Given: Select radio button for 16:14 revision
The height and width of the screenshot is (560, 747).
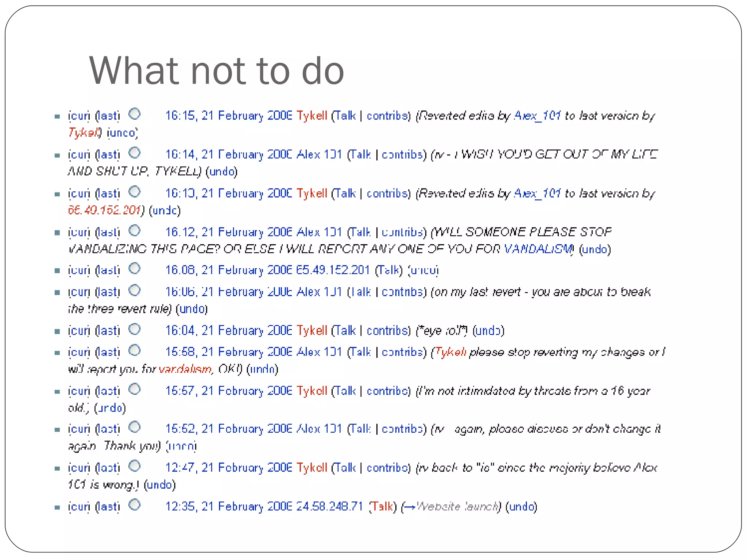Looking at the screenshot, I should coord(135,153).
